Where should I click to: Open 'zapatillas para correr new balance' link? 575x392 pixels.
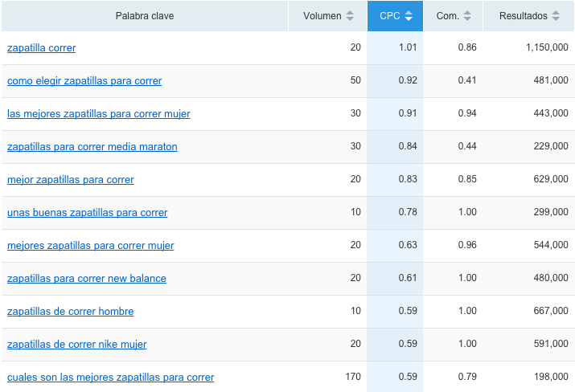click(87, 279)
